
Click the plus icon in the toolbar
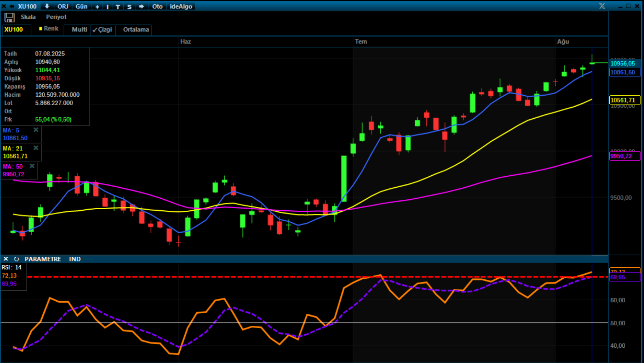click(x=97, y=7)
